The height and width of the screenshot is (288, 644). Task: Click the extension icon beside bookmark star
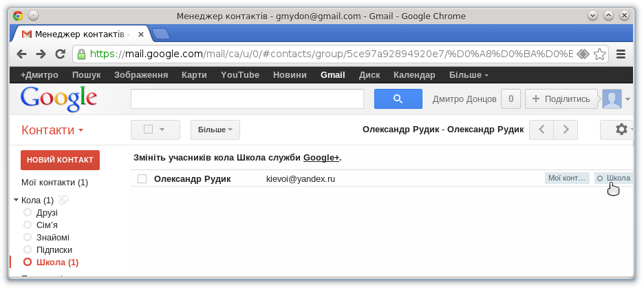coord(583,54)
